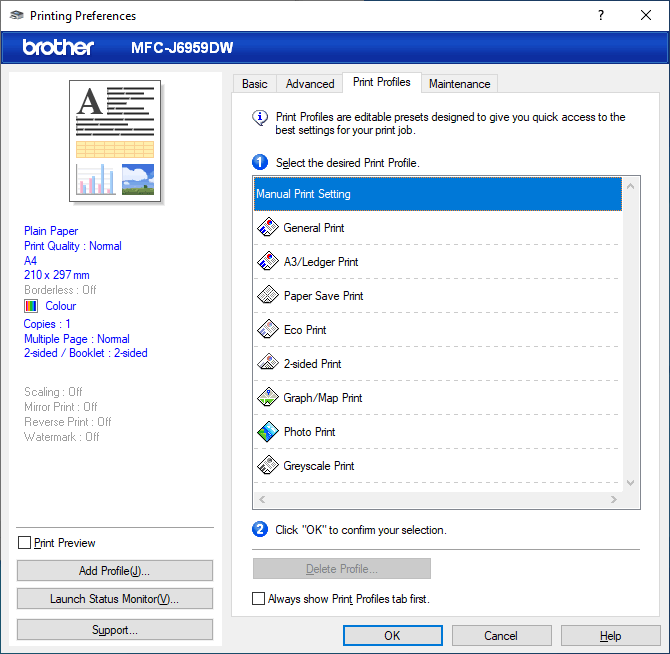Viewport: 670px width, 654px height.
Task: Go to the Maintenance tab
Action: tap(459, 84)
